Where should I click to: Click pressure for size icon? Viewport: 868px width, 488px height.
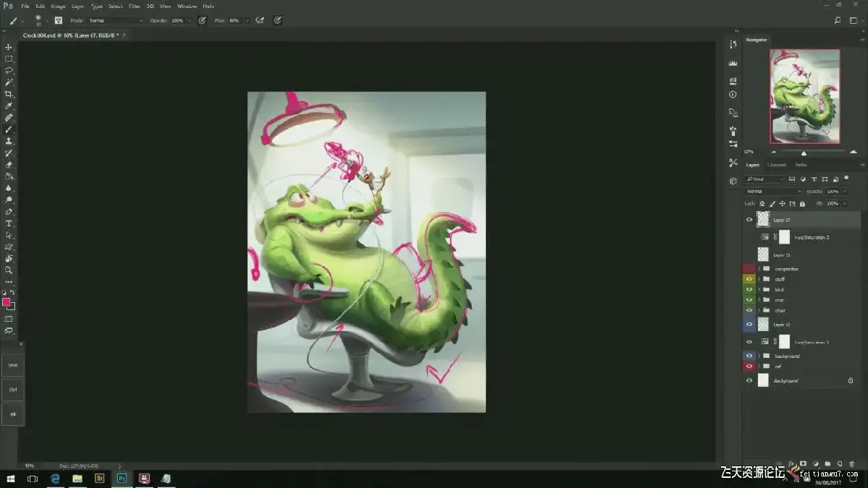click(278, 20)
